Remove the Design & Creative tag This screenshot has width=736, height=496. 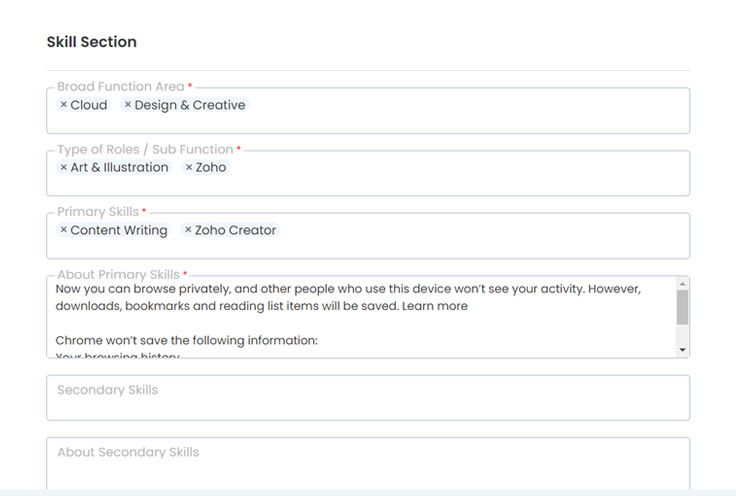[128, 105]
